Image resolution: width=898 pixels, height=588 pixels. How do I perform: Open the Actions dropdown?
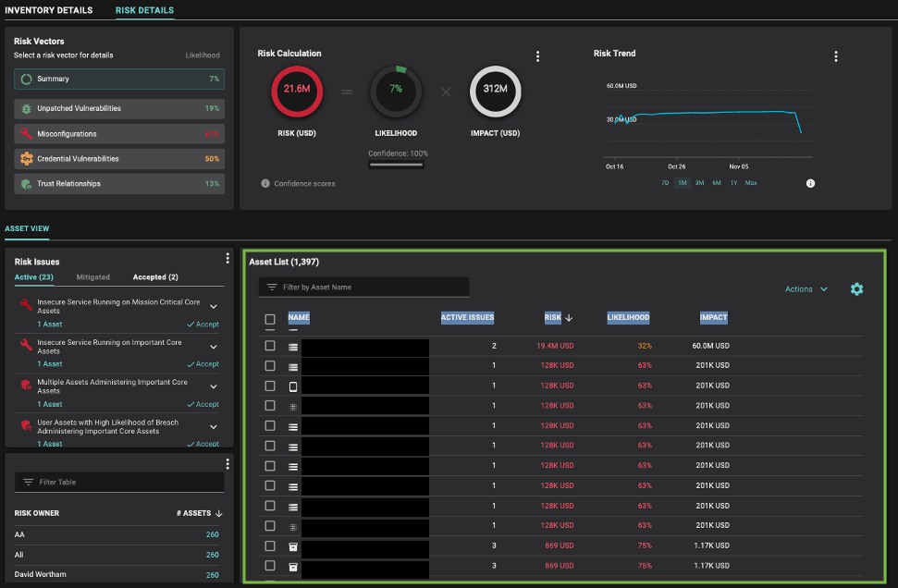coord(806,289)
